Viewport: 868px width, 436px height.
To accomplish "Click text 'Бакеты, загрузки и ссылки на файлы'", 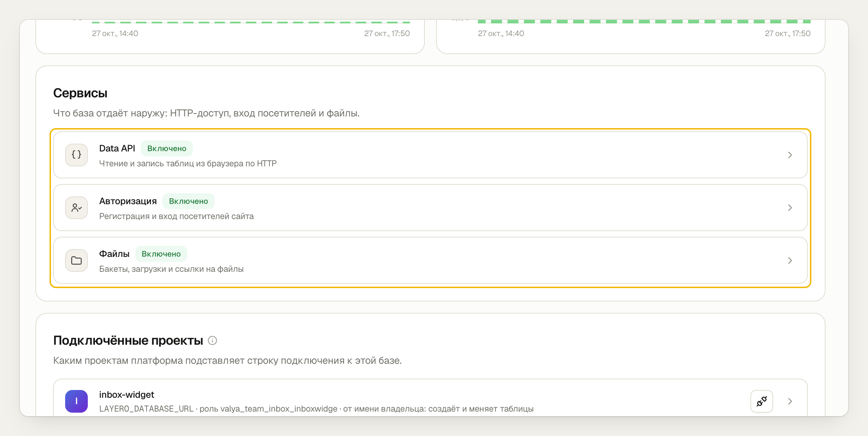I will [171, 269].
